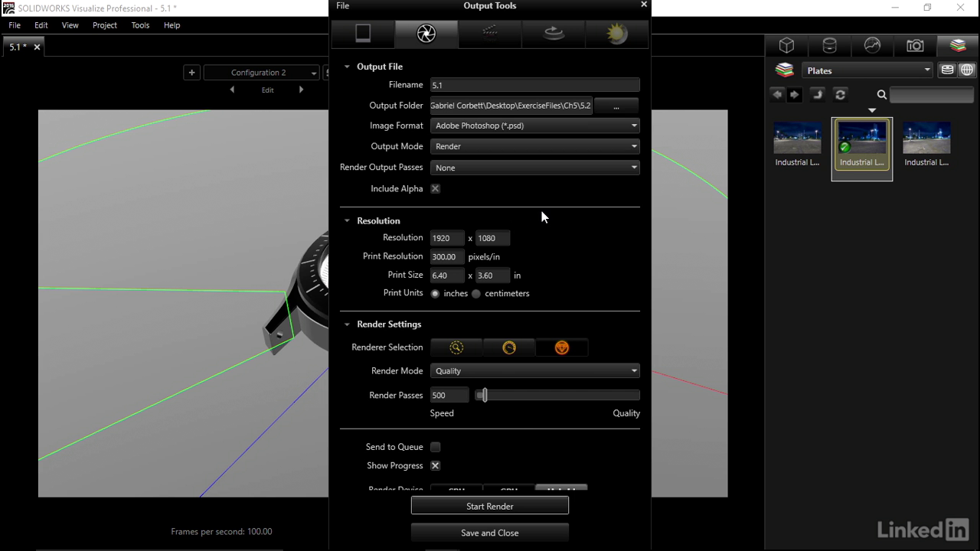
Task: Toggle the Show Progress checkbox
Action: tap(435, 466)
